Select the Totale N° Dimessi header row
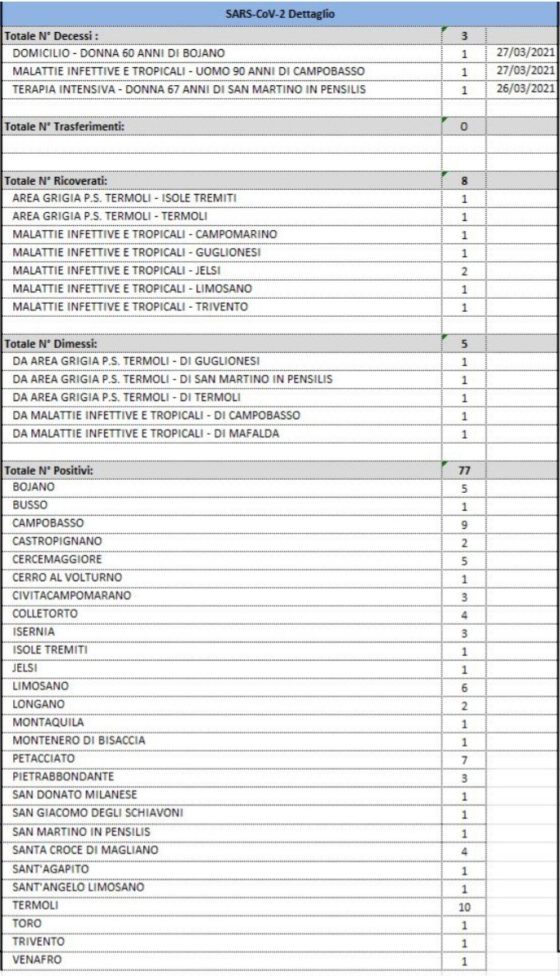The width and height of the screenshot is (560, 976). [x=279, y=344]
